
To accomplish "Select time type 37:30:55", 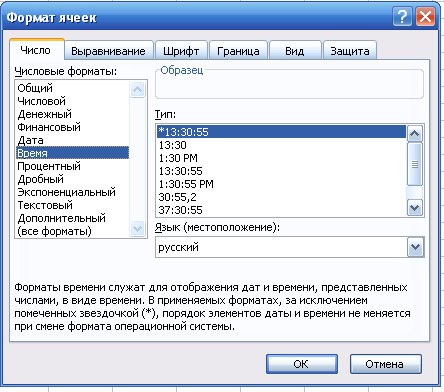I will point(281,210).
